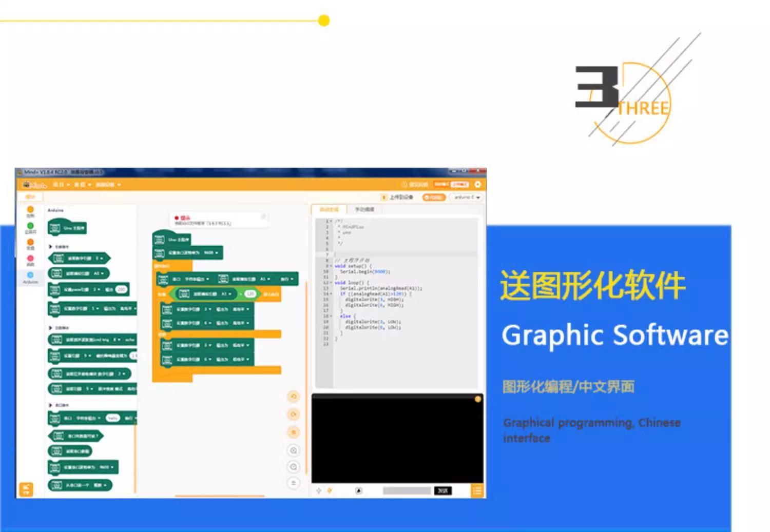The height and width of the screenshot is (532, 770).
Task: Click the orange menu icon below serial console
Action: (477, 491)
